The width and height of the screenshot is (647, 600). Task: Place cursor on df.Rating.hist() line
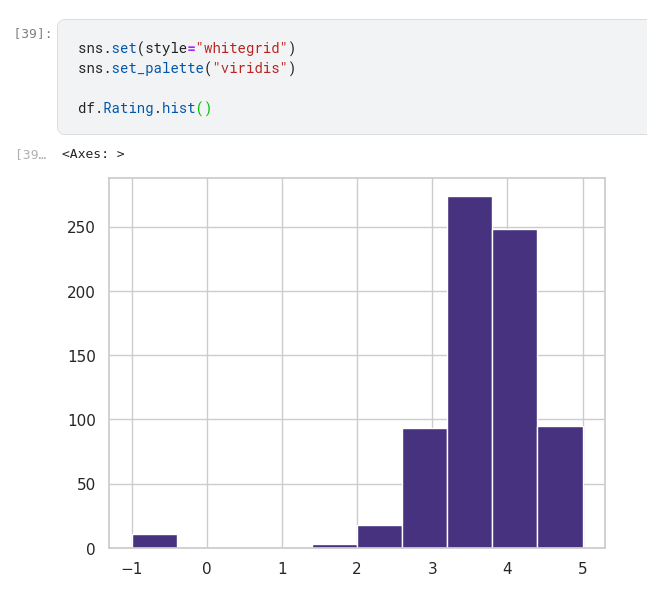pyautogui.click(x=145, y=108)
